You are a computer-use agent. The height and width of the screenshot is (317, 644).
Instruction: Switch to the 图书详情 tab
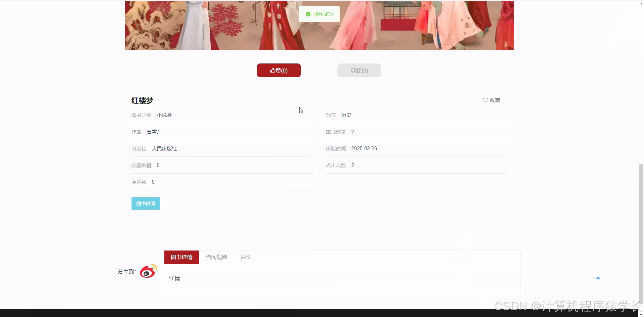pos(181,257)
